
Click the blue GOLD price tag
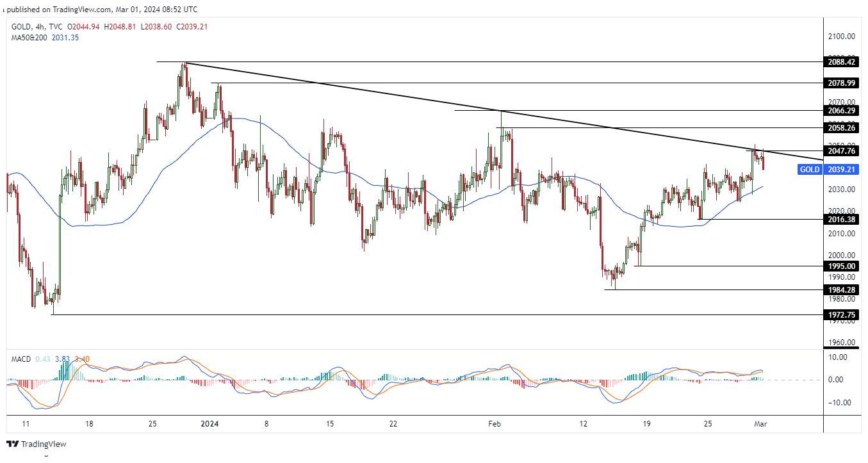tap(810, 170)
